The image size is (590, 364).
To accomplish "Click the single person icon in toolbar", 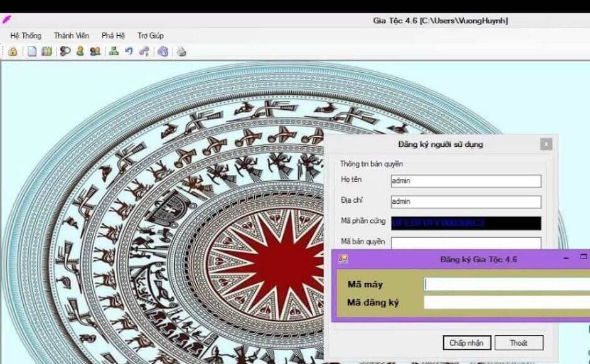I will click(x=80, y=51).
